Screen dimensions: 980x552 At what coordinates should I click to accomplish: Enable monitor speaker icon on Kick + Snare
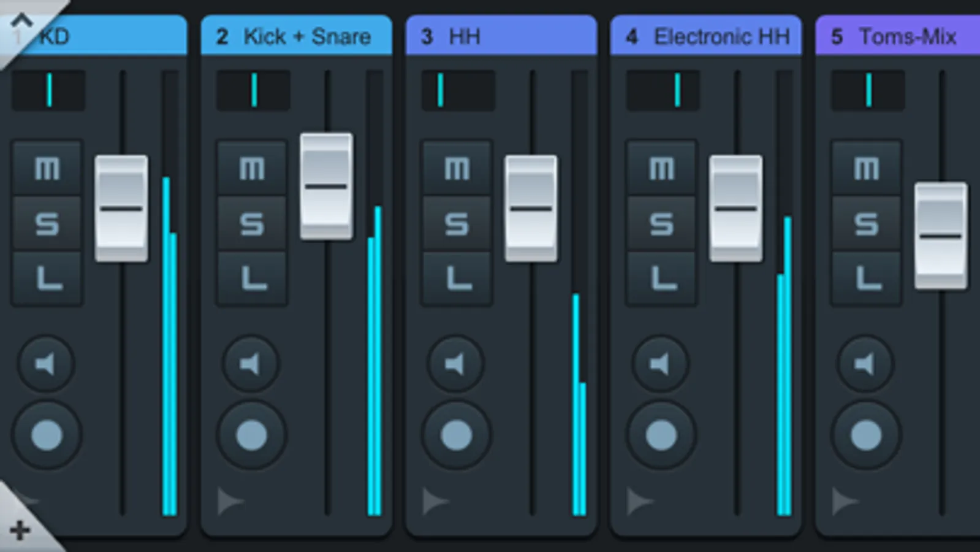coord(251,364)
